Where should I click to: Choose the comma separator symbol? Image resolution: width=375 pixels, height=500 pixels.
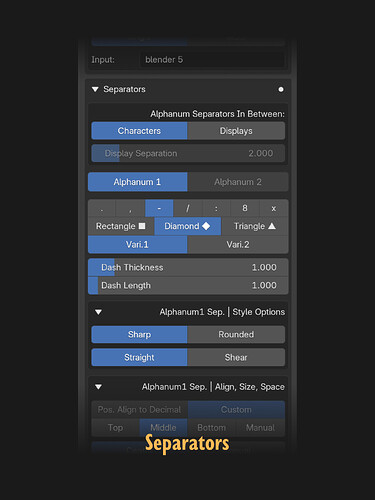point(130,209)
